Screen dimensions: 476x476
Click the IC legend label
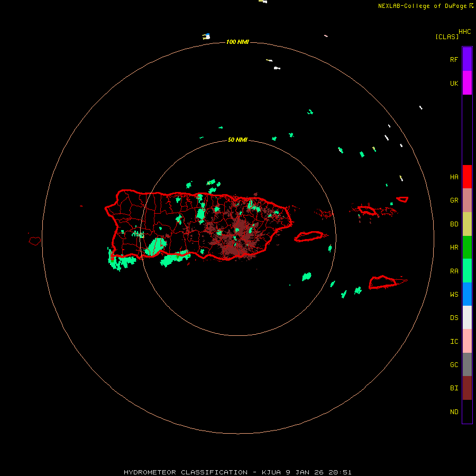coord(454,342)
